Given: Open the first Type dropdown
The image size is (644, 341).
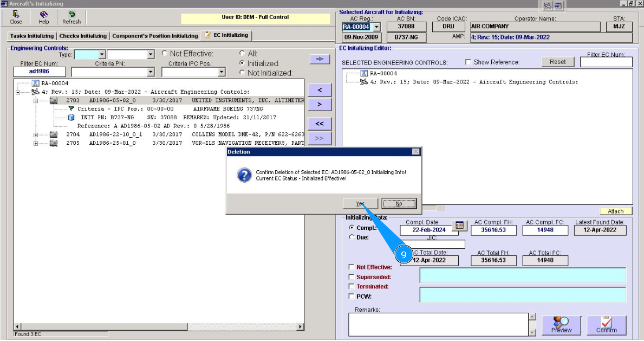Looking at the screenshot, I should 102,54.
